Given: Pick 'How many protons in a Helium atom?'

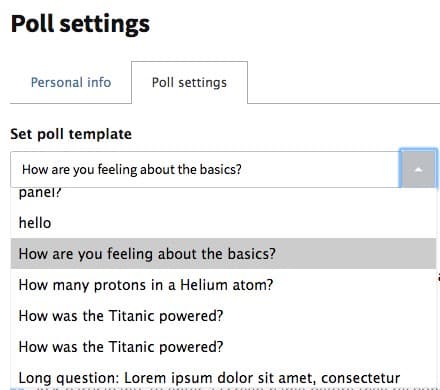Looking at the screenshot, I should pos(223,285).
